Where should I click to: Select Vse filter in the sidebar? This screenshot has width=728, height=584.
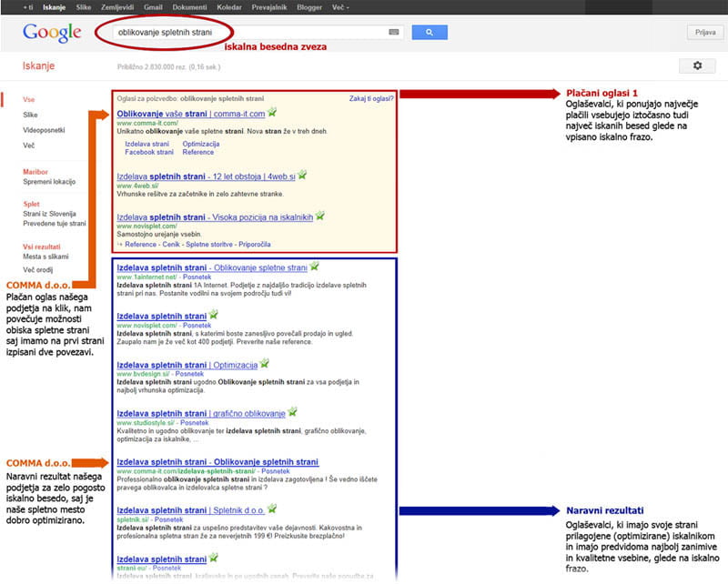[29, 99]
